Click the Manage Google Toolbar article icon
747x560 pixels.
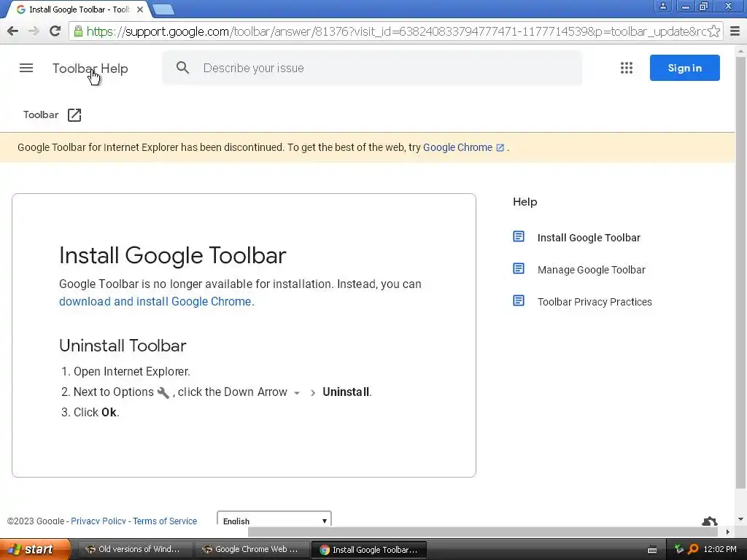[519, 268]
